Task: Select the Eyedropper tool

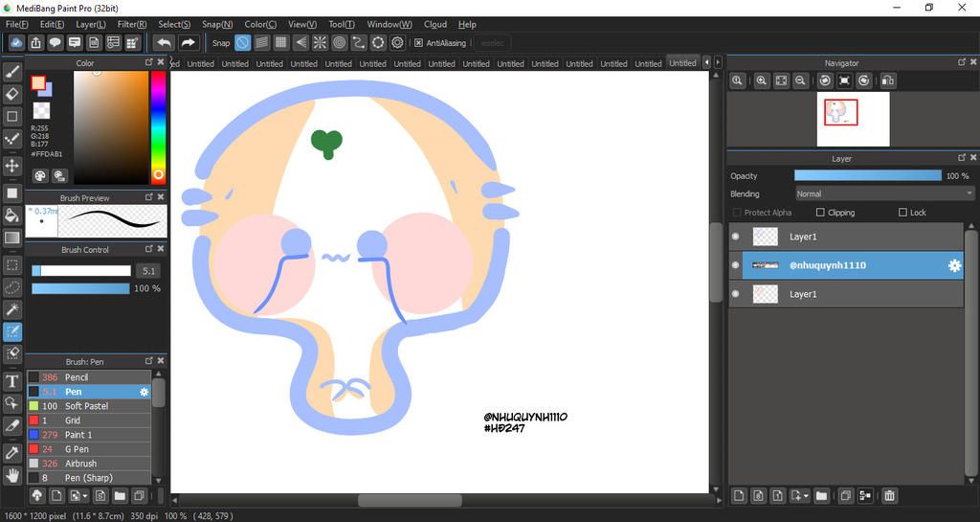Action: click(11, 452)
